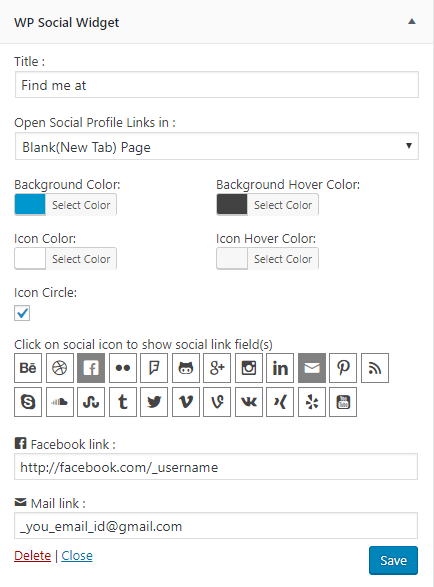Select the Yelp social icon
Image resolution: width=434 pixels, height=587 pixels.
click(312, 402)
